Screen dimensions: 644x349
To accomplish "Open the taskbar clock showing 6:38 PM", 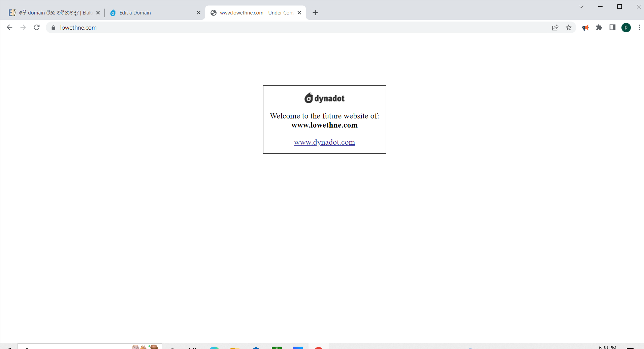I will pyautogui.click(x=607, y=347).
